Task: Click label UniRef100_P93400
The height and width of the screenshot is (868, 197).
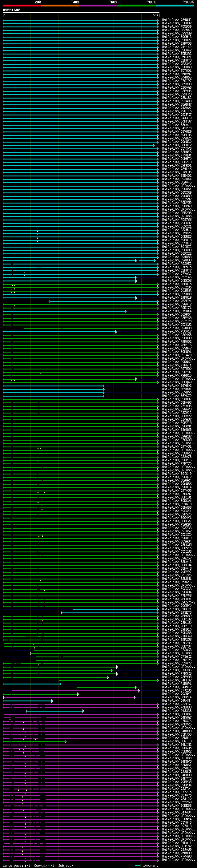Action: point(177,101)
